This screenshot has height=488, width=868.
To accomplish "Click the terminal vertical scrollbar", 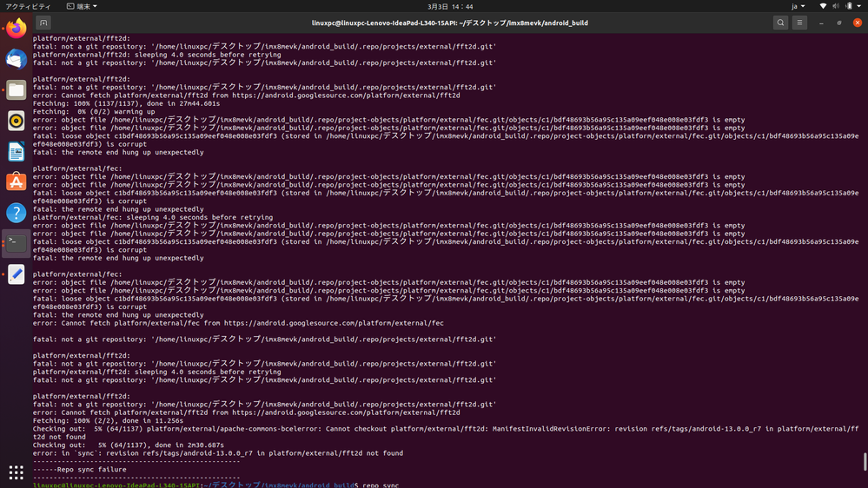I will coord(864,460).
